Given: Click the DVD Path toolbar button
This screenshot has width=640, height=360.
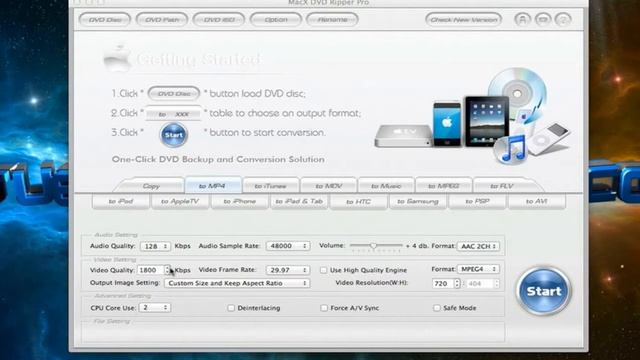Looking at the screenshot, I should (162, 20).
